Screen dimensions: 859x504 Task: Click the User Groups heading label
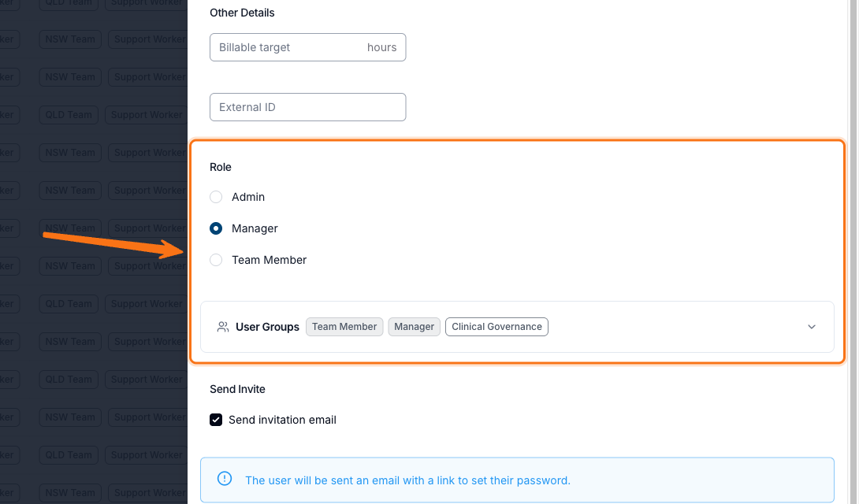tap(267, 327)
